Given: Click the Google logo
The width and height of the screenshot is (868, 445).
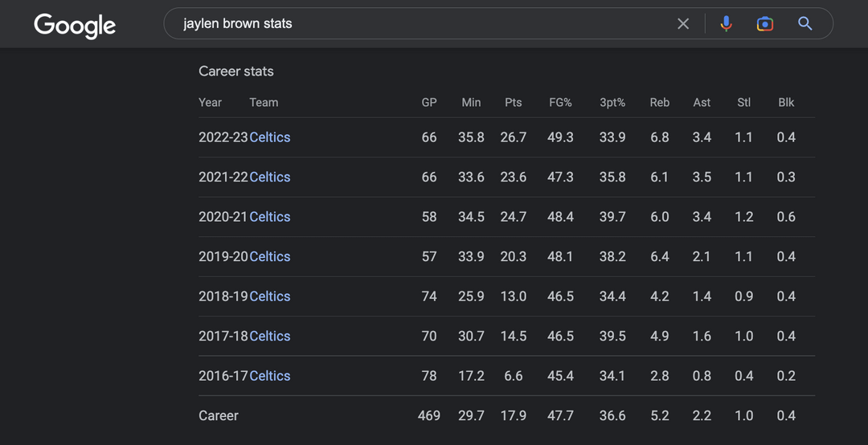Looking at the screenshot, I should [x=75, y=25].
